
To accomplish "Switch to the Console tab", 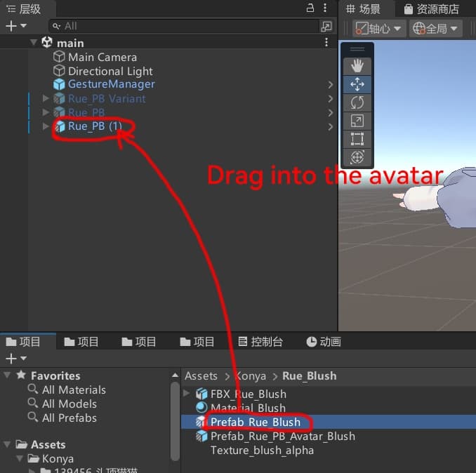I will pyautogui.click(x=260, y=342).
